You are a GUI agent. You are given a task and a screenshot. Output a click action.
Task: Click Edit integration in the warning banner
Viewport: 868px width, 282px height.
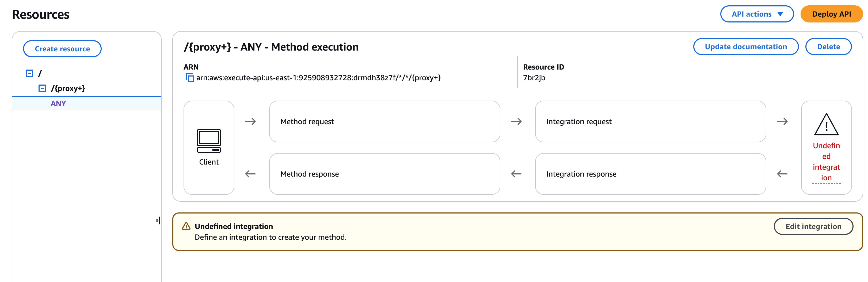click(x=813, y=226)
